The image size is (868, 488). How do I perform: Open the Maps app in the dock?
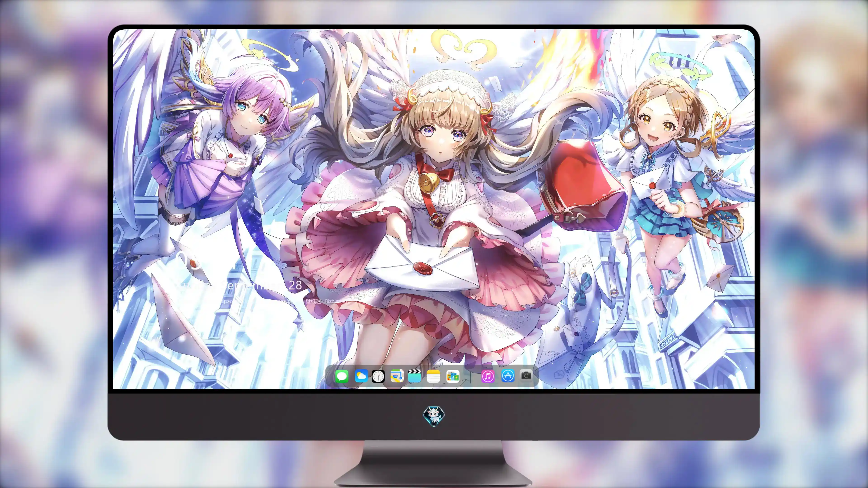(x=397, y=376)
